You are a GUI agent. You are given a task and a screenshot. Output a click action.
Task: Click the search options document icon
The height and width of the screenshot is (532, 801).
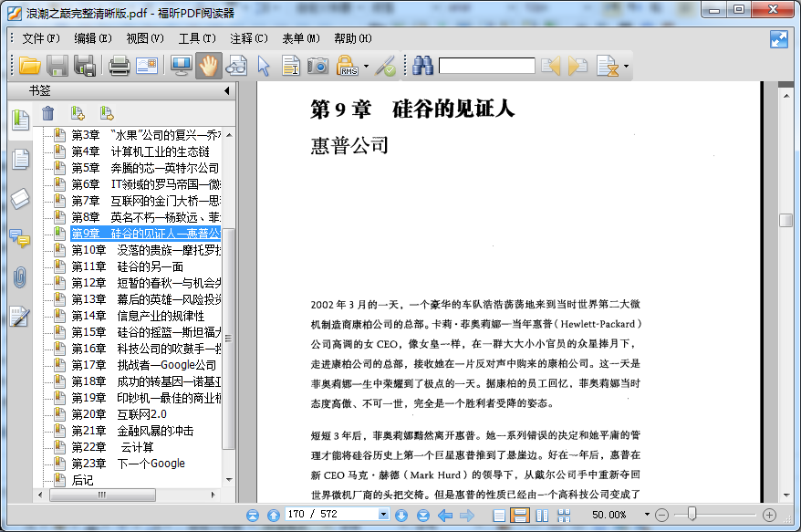click(x=608, y=66)
